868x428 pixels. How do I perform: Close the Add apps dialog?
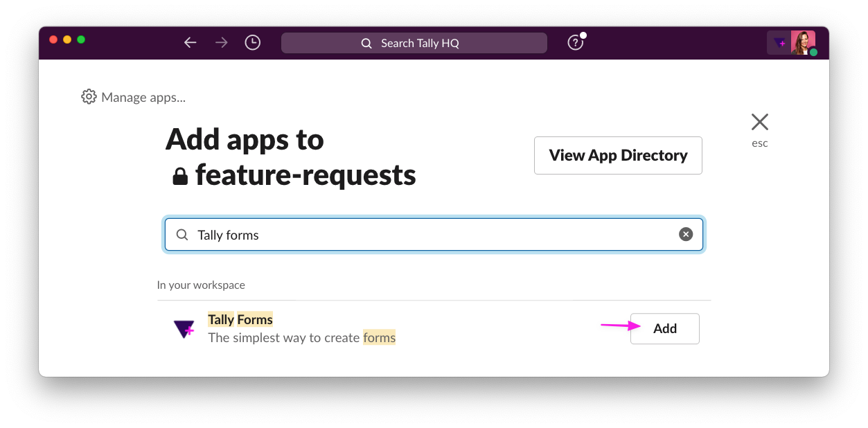coord(760,123)
